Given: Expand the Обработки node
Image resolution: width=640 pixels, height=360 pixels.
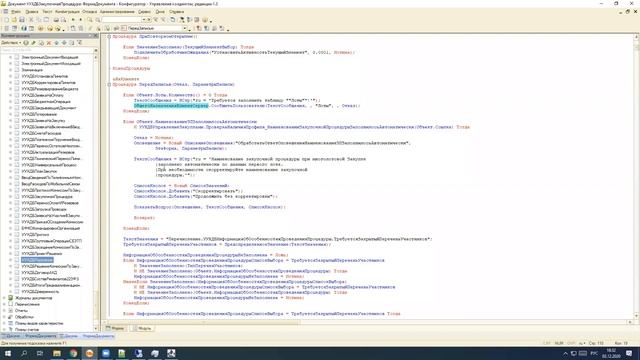Looking at the screenshot, I should click(x=4, y=317).
